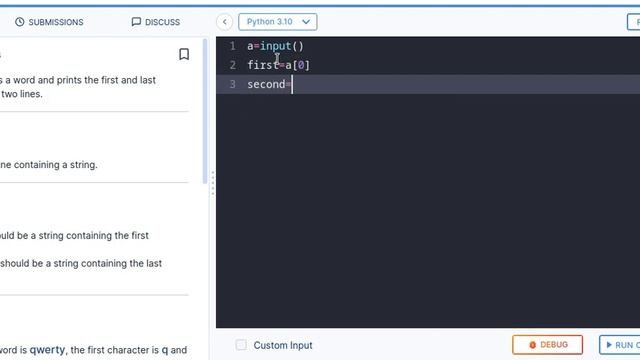Click line number 1 in the gutter
Image resolution: width=640 pixels, height=360 pixels.
[232, 46]
